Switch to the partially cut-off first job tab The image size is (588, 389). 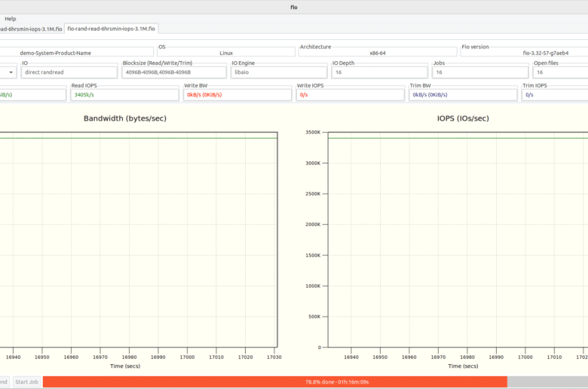pyautogui.click(x=32, y=29)
